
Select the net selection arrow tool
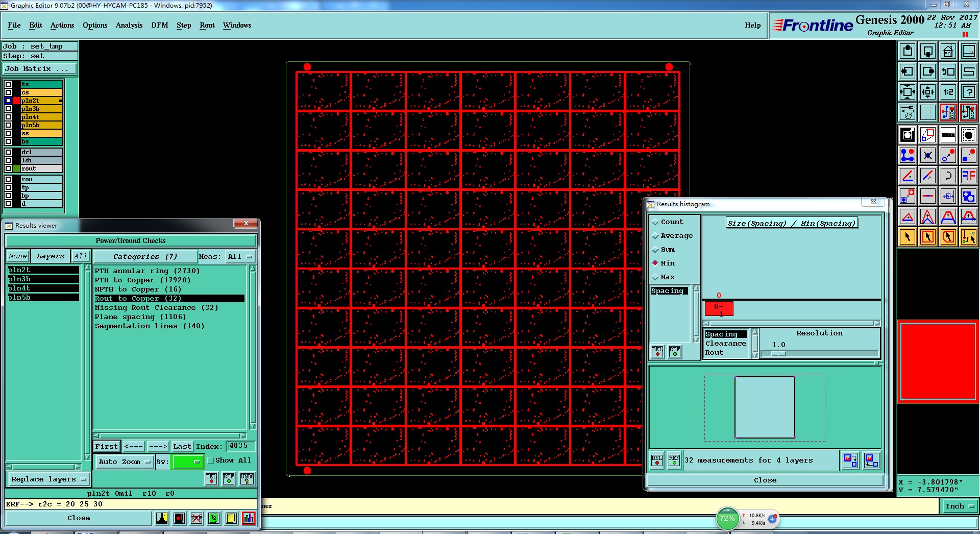point(968,237)
